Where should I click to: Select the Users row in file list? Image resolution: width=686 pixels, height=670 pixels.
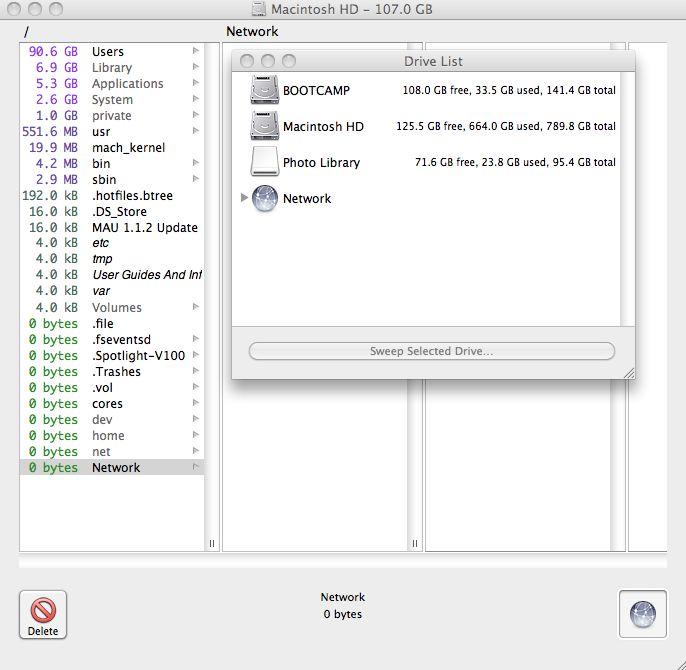[x=112, y=51]
